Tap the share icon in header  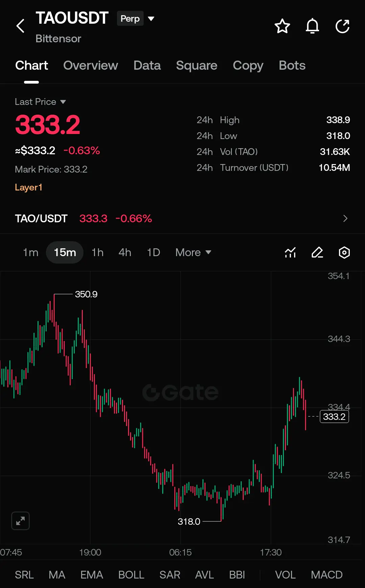(x=342, y=26)
